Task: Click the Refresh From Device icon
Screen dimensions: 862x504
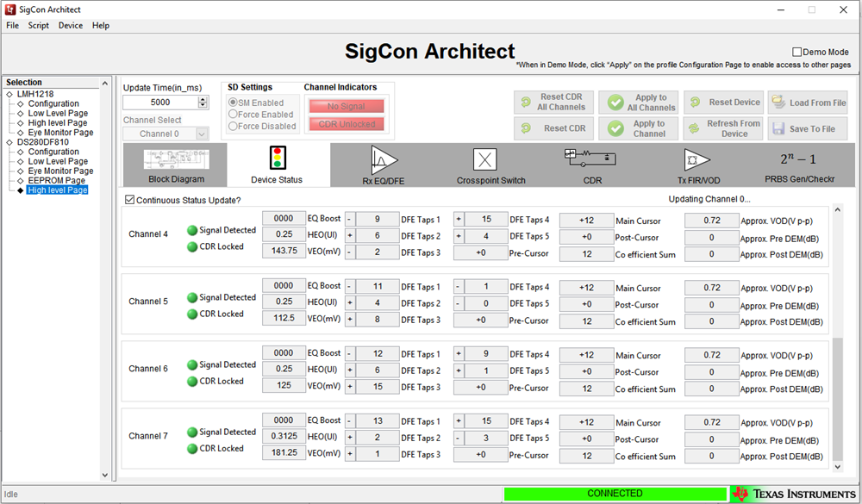Action: click(694, 128)
